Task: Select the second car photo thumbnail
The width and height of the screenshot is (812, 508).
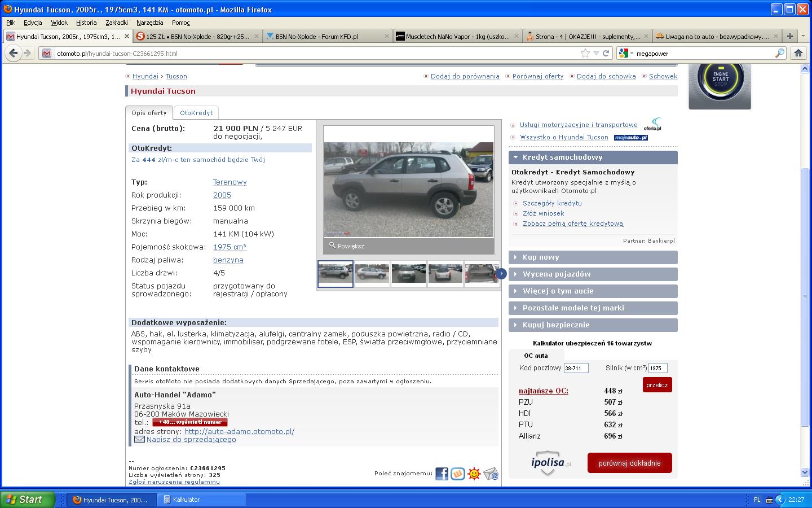Action: 372,274
